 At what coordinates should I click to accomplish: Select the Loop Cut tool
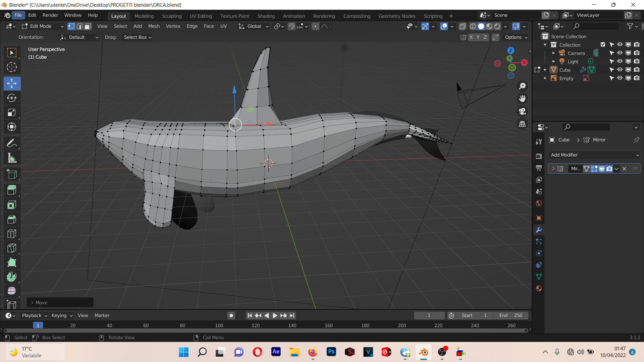click(12, 234)
